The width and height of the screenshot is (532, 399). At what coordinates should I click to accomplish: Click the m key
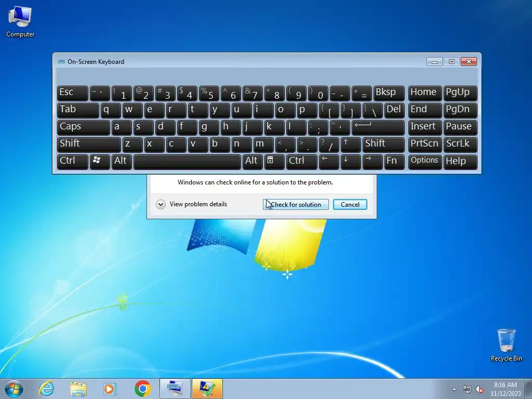(x=263, y=144)
